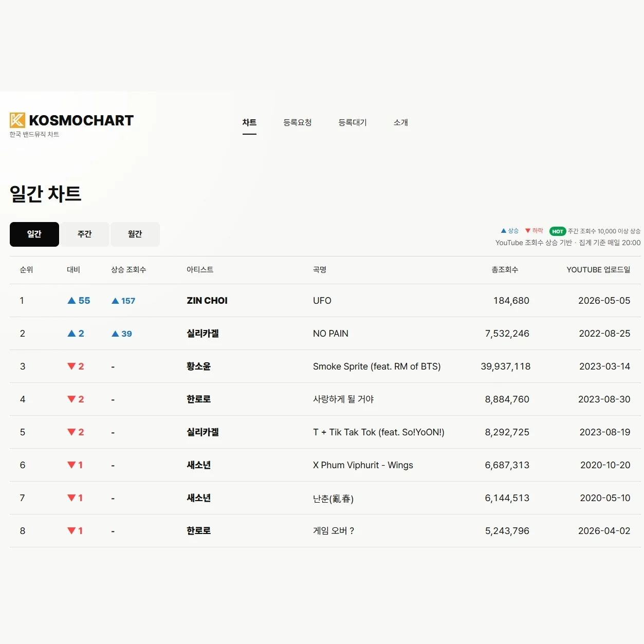Click the down arrow in 사랑하게 될 거야 row
The image size is (644, 644).
pos(71,399)
